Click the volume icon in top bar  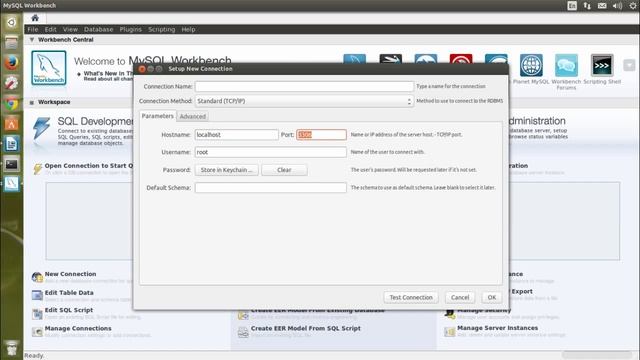[x=617, y=5]
